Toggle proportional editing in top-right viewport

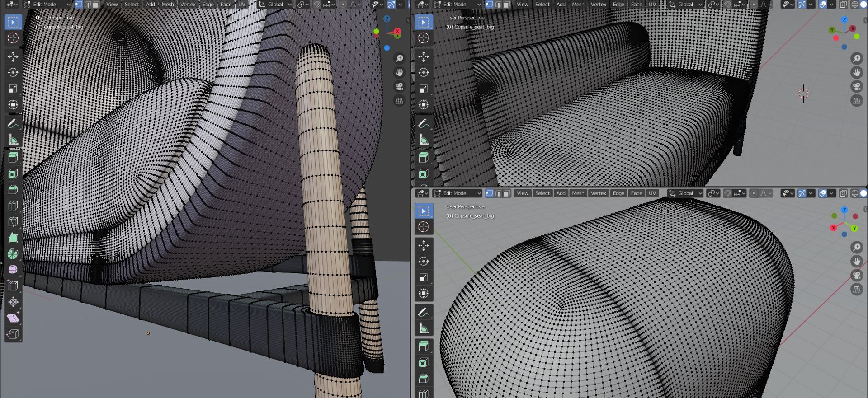(x=753, y=5)
